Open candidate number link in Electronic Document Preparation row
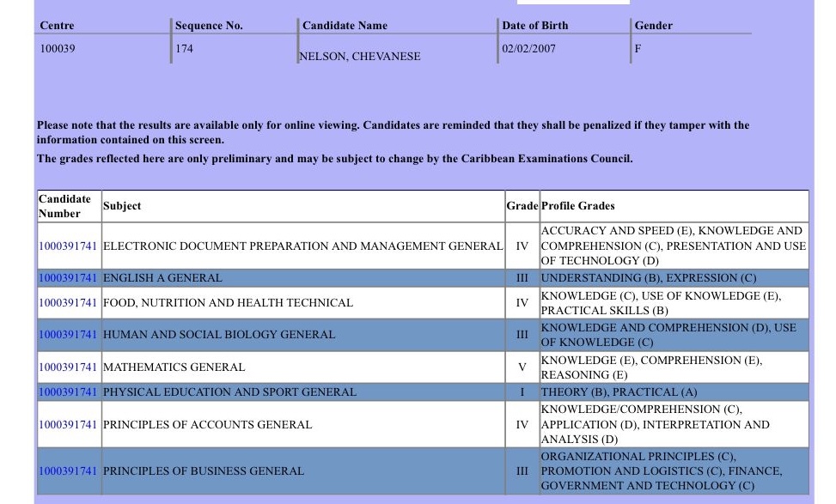 point(68,246)
